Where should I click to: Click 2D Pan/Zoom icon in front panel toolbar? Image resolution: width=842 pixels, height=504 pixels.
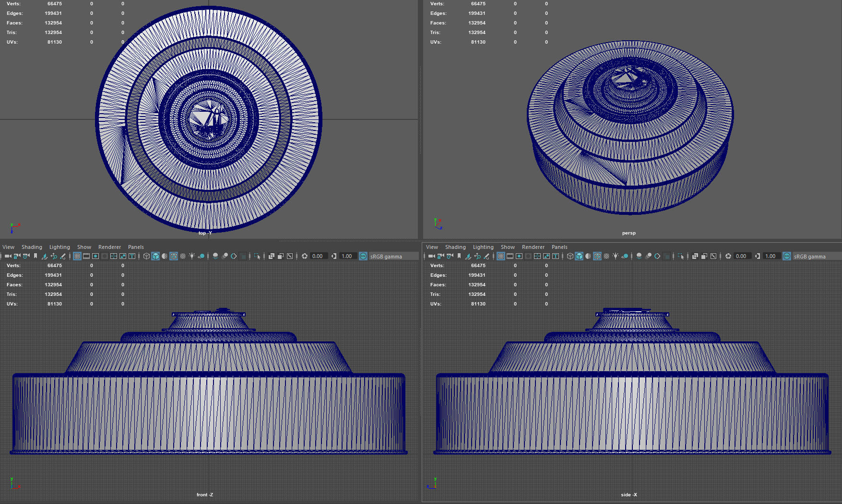click(x=54, y=256)
